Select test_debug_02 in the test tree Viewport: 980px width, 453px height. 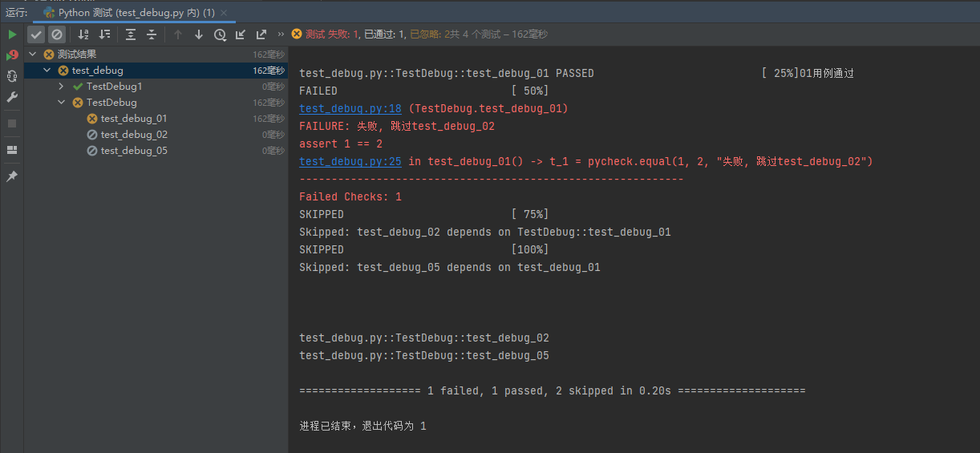click(134, 135)
